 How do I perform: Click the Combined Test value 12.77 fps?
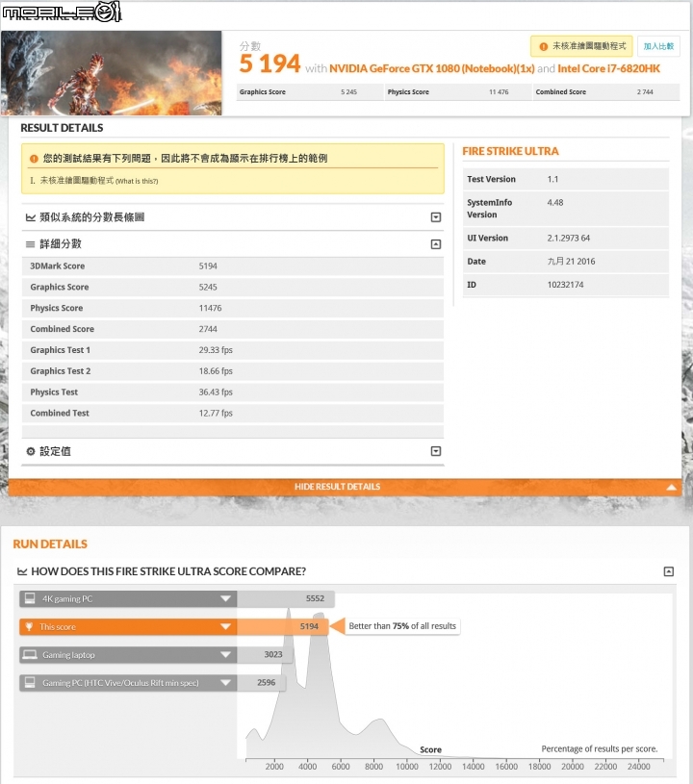point(216,413)
